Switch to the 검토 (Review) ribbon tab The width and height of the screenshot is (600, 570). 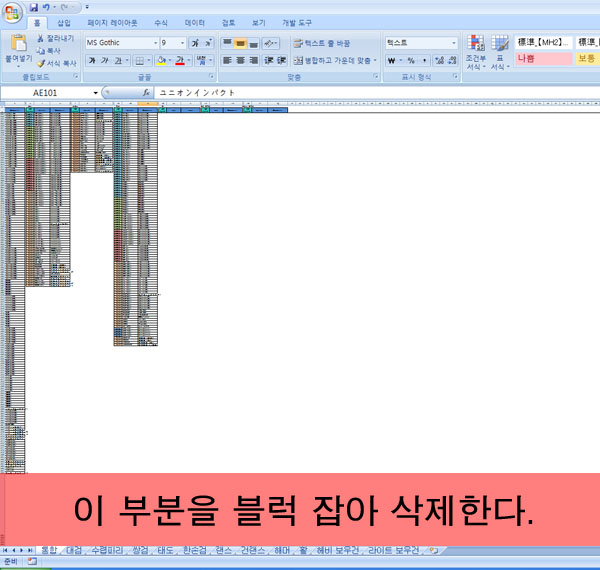click(228, 23)
